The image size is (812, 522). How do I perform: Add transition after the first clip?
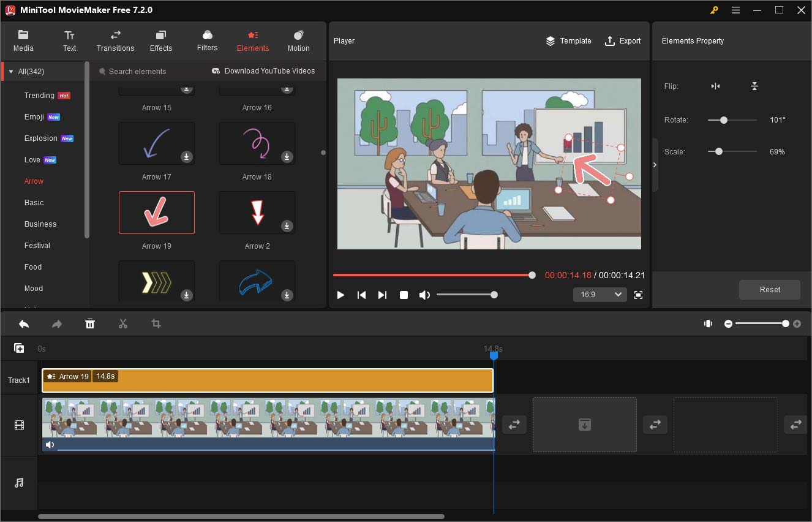(x=514, y=425)
